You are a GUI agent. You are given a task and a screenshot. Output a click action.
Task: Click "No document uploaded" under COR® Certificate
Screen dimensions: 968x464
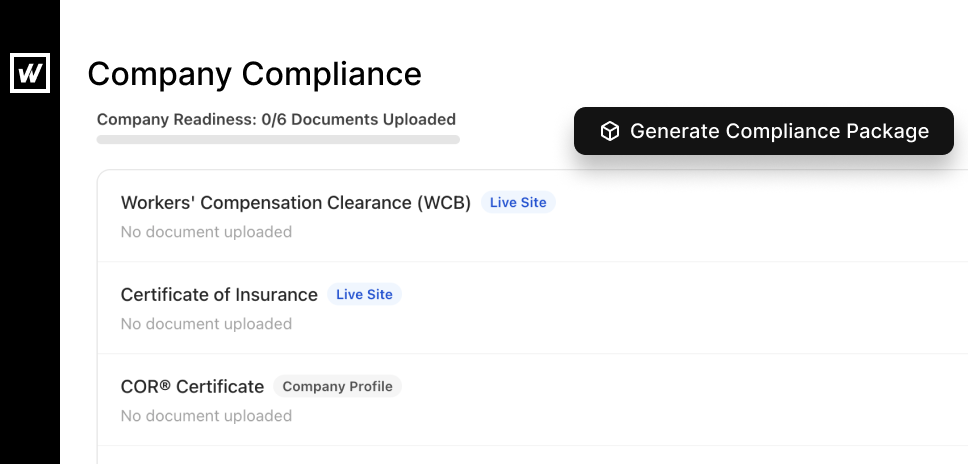point(206,416)
